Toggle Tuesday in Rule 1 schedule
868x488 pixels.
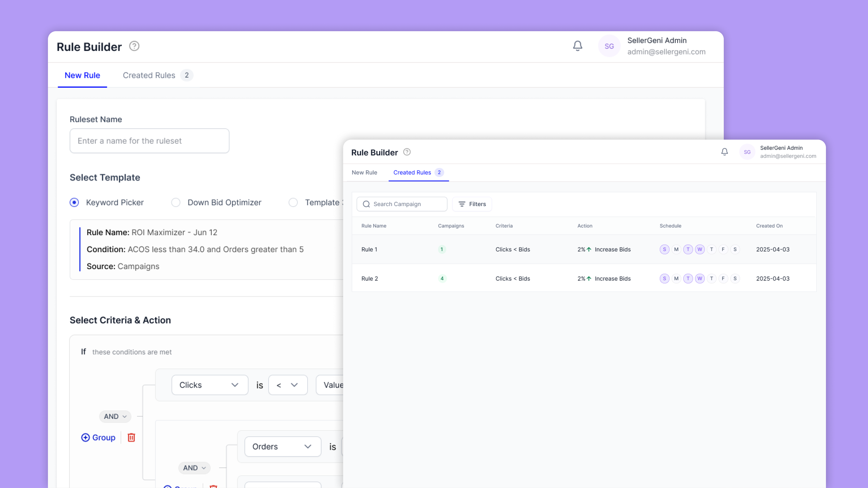(688, 250)
